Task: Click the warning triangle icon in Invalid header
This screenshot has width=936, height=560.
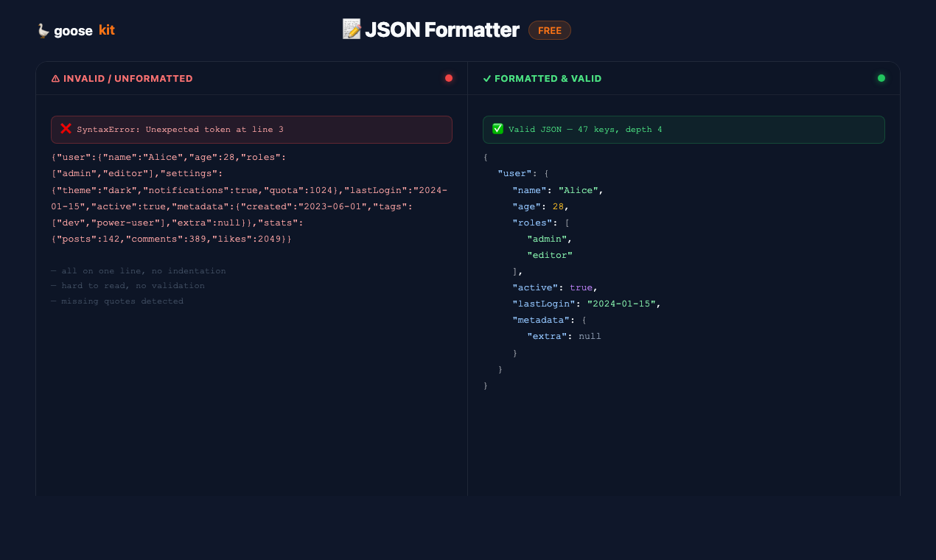Action: (x=55, y=79)
